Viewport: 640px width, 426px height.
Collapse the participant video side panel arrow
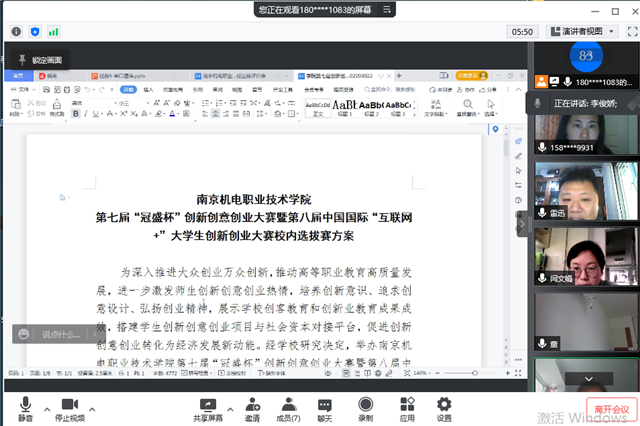[520, 226]
